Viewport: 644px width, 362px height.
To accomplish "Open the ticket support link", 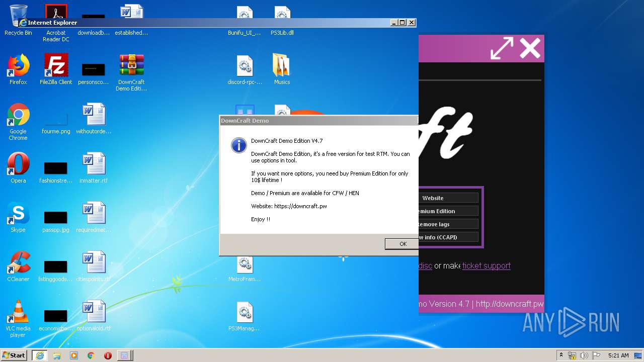I will click(x=486, y=265).
